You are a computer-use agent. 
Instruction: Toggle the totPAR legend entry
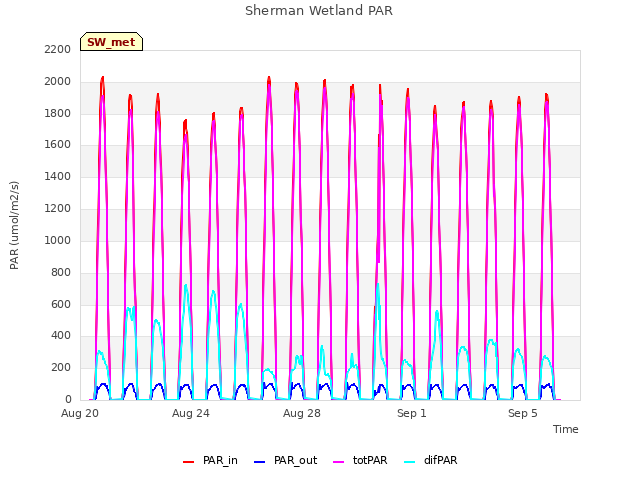[360, 460]
